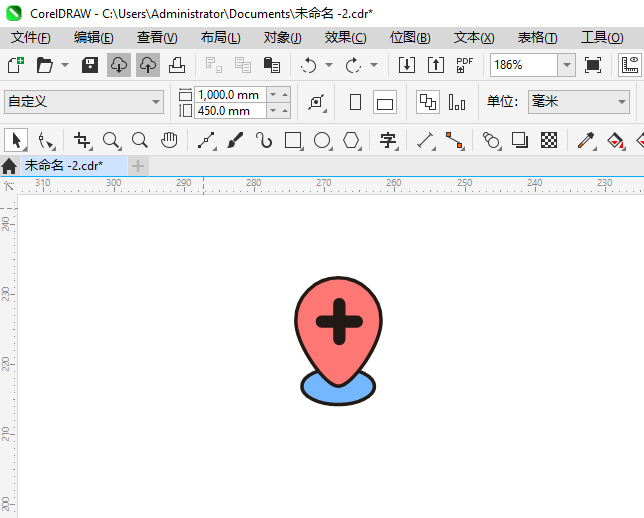Select the LiveSketch curve tool
The height and width of the screenshot is (518, 644).
264,140
